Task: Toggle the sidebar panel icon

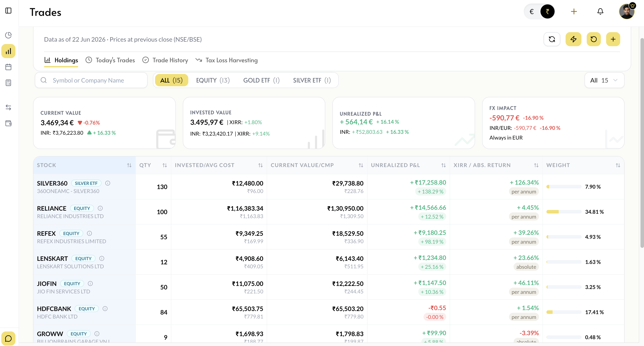Action: coord(9,11)
